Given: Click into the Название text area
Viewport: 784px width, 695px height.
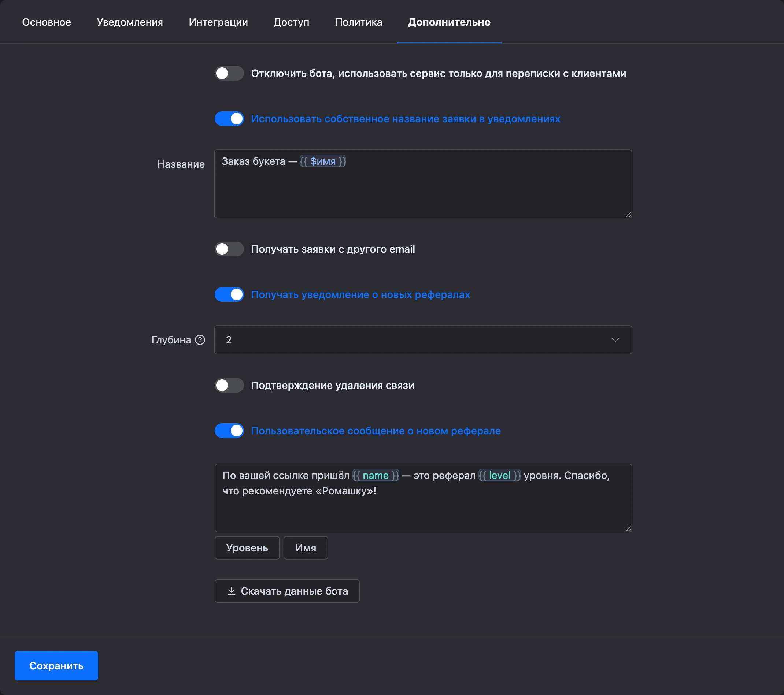Looking at the screenshot, I should point(423,183).
